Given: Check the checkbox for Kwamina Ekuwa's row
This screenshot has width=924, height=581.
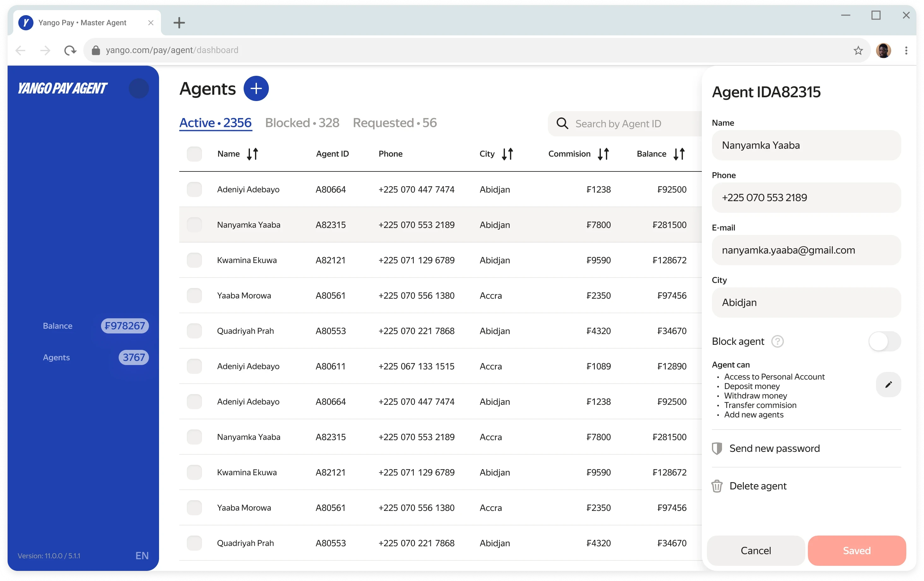Looking at the screenshot, I should click(x=194, y=260).
